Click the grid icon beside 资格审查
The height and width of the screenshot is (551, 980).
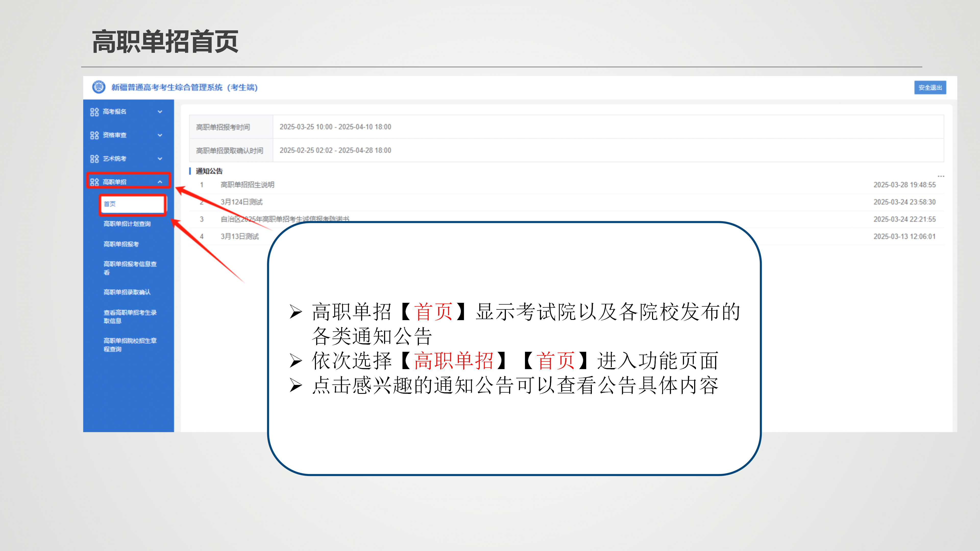pyautogui.click(x=94, y=135)
